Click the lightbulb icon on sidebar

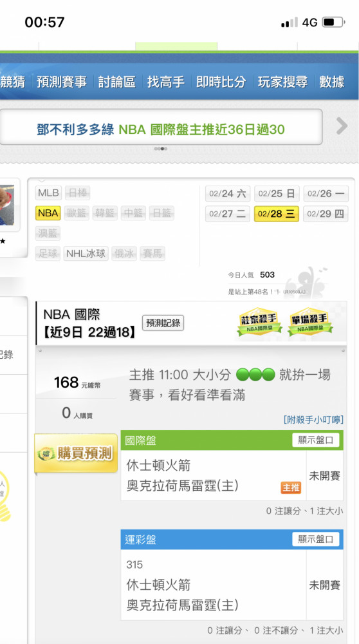(x=5, y=495)
